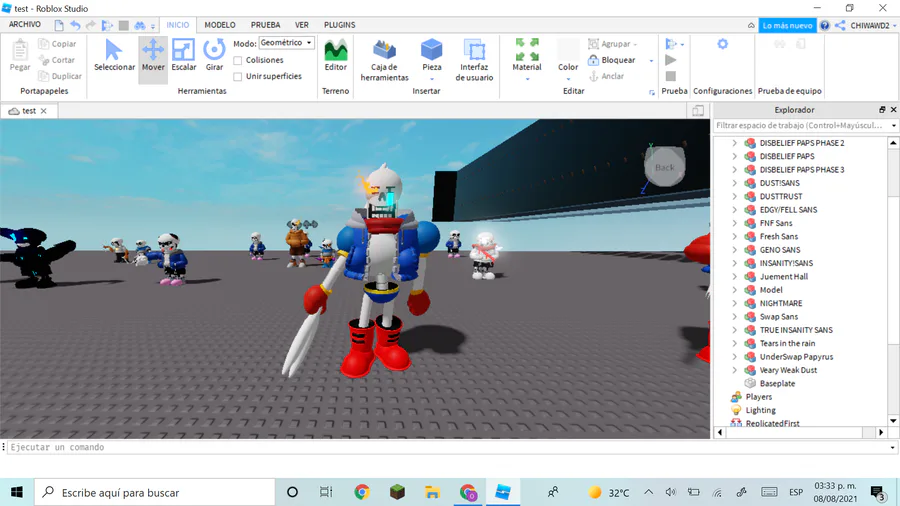Click the help question mark icon
The image size is (900, 506).
pos(825,25)
